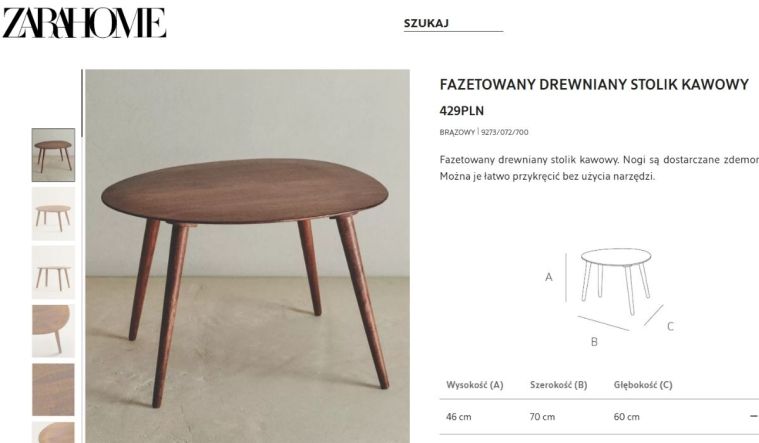This screenshot has height=443, width=759.
Task: Open the third table thumbnail
Action: [53, 272]
